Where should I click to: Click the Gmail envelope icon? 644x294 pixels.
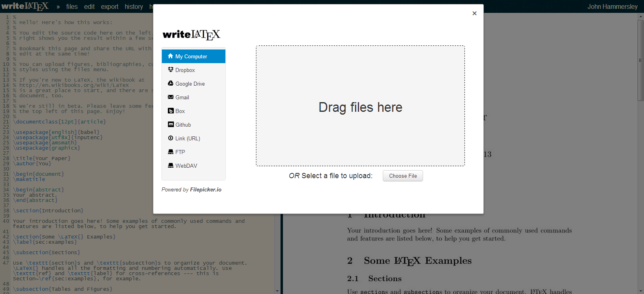point(171,97)
